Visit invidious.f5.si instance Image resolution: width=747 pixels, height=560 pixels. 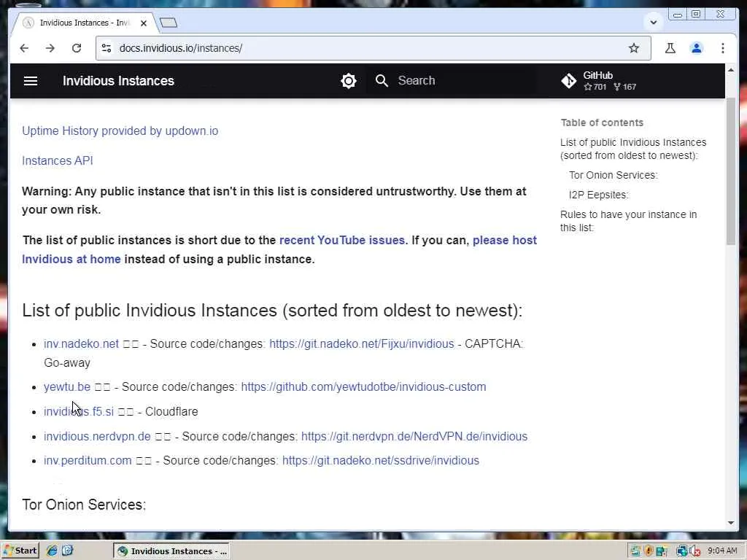(79, 411)
